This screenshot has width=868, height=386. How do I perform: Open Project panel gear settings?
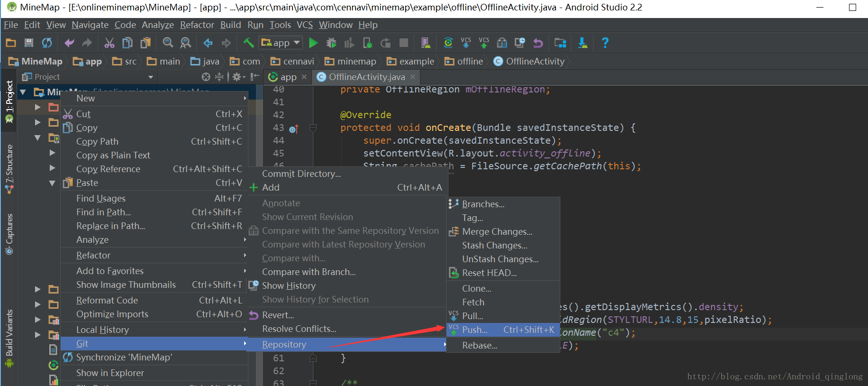[x=238, y=77]
